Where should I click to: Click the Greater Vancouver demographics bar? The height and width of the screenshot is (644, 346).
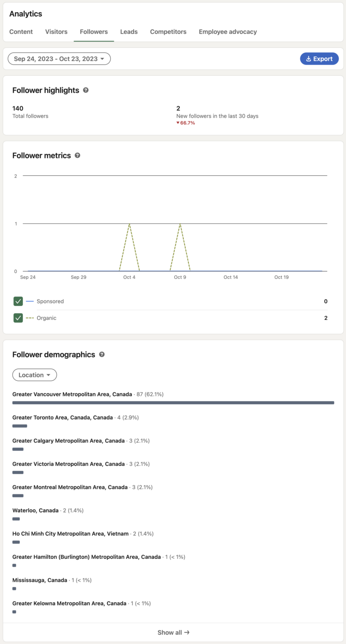[x=173, y=402]
